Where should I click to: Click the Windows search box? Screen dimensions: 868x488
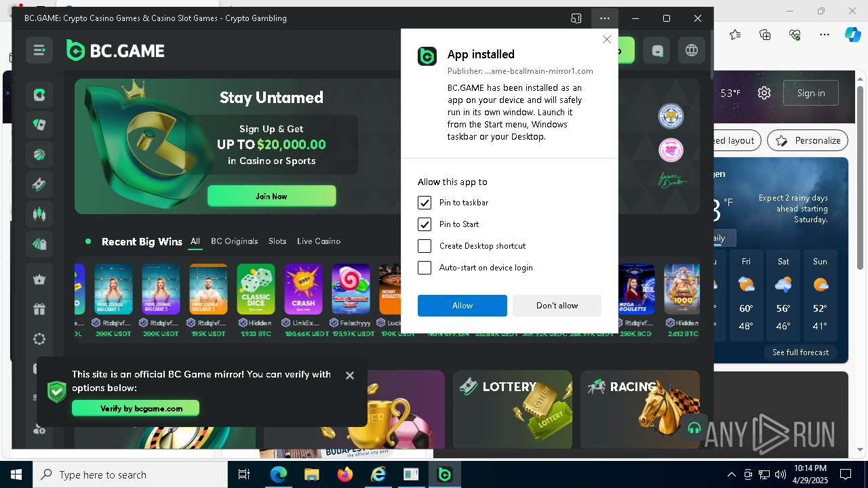point(130,474)
